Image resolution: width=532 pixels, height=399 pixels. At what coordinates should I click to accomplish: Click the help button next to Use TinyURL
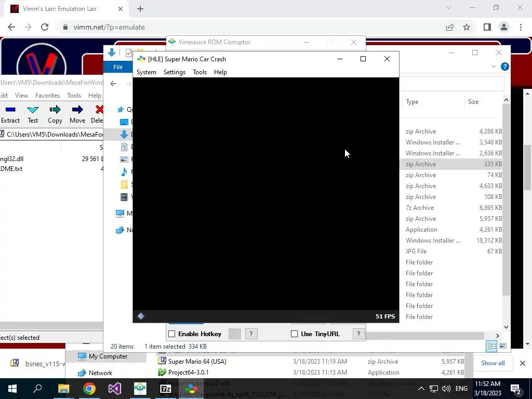(x=358, y=334)
